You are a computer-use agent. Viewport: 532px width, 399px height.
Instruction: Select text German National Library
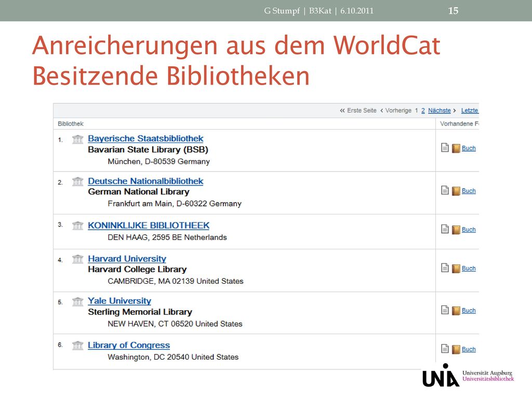(138, 192)
